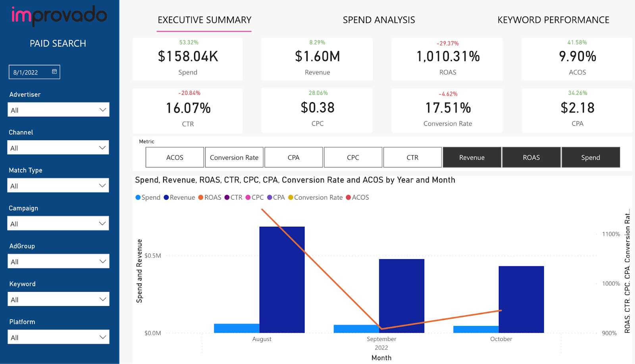Click the ROAS legend marker
The height and width of the screenshot is (364, 635).
(x=200, y=197)
